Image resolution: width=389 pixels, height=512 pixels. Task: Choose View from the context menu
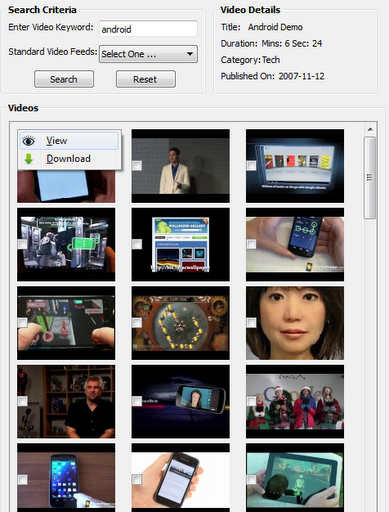pos(69,141)
